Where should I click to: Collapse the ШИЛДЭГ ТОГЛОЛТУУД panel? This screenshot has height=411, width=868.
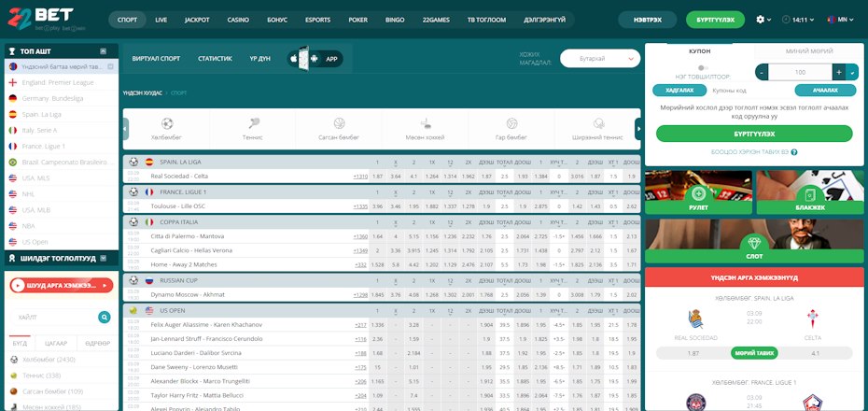104,258
